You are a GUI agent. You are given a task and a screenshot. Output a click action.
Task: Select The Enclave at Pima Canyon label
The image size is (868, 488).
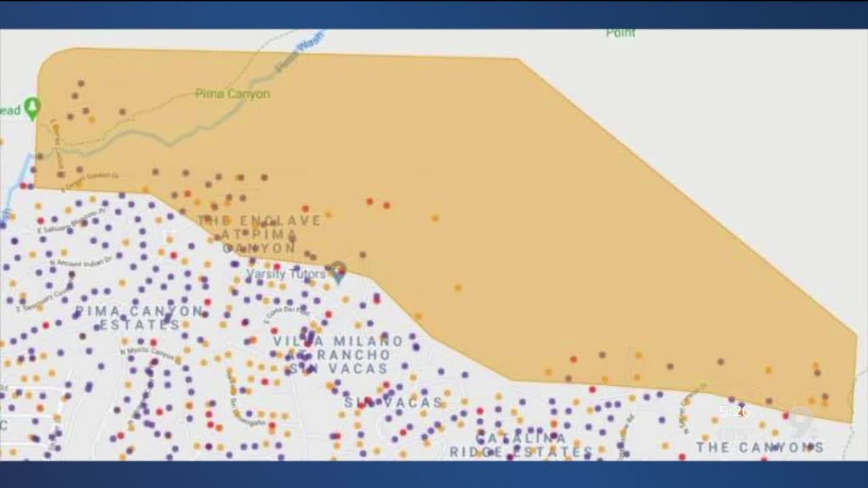click(260, 234)
